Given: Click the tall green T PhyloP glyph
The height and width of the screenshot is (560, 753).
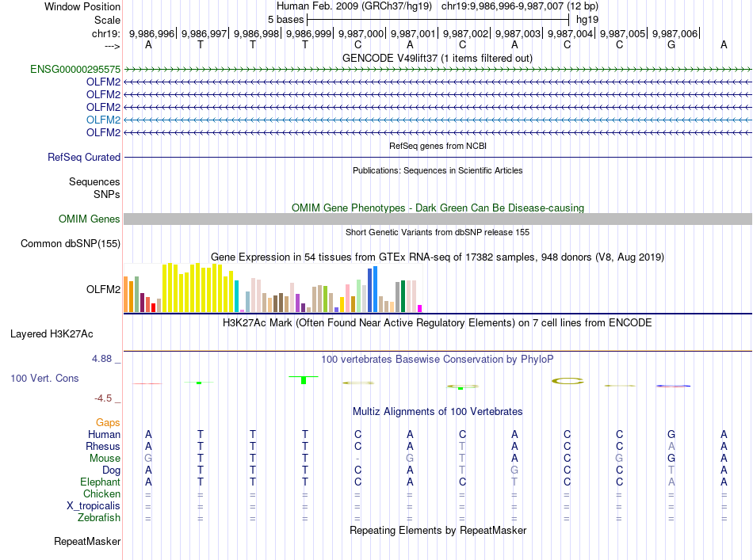Looking at the screenshot, I should (x=304, y=379).
